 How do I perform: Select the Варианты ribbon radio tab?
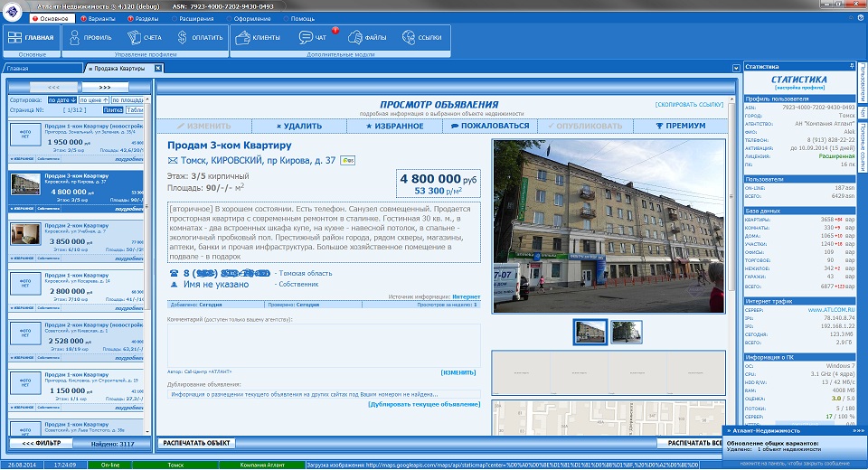(98, 18)
